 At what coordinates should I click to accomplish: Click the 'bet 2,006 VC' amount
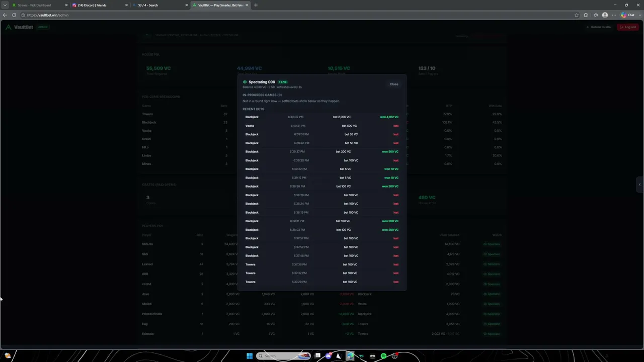(x=342, y=117)
